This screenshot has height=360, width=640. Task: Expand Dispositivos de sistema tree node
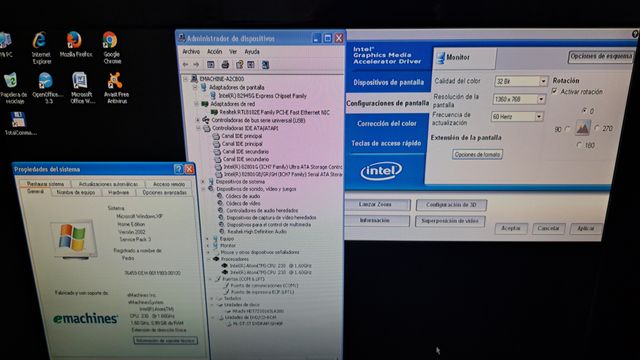[203, 182]
